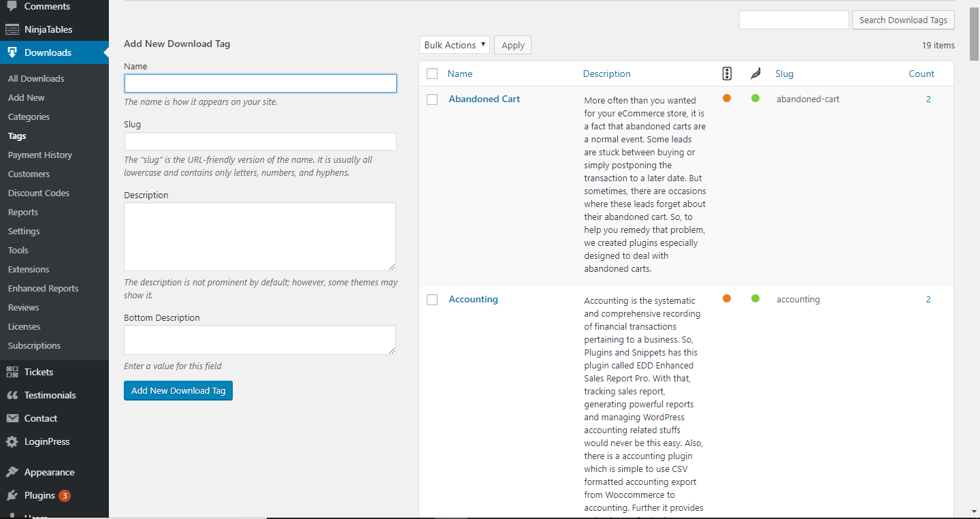Click the Comments speech bubble icon
This screenshot has width=980, height=519.
point(12,7)
